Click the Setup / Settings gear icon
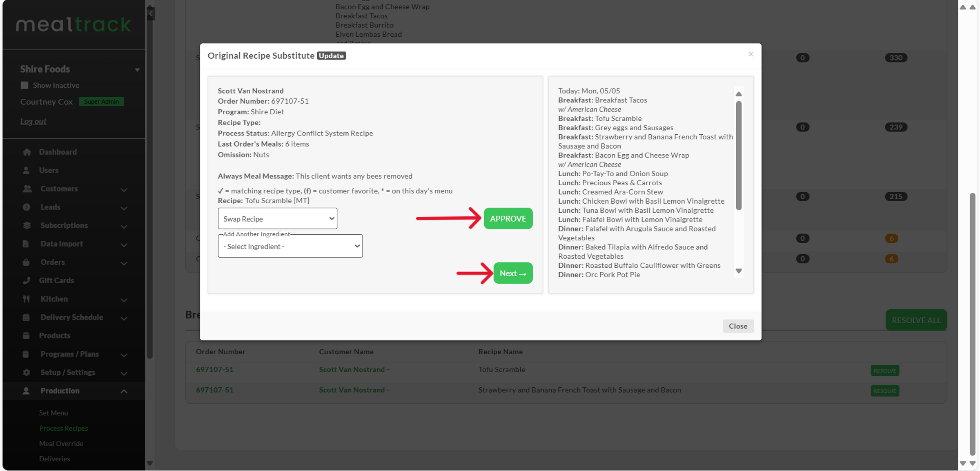Viewport: 980px width, 471px height. [27, 372]
